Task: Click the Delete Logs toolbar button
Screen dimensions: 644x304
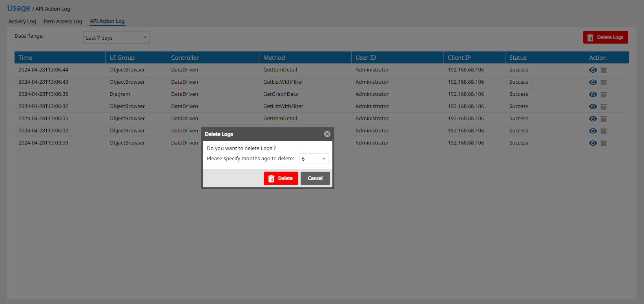Action: coord(606,37)
